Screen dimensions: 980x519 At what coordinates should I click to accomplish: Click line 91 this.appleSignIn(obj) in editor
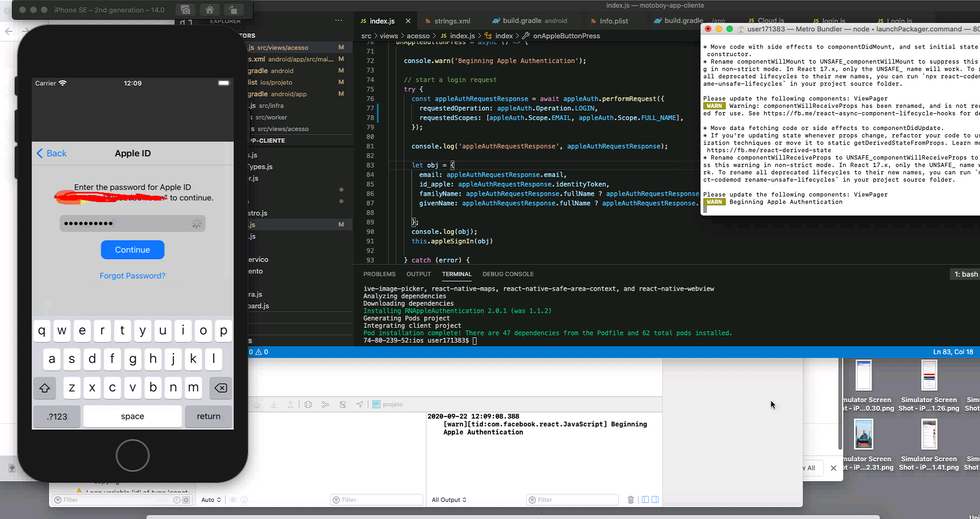point(452,241)
